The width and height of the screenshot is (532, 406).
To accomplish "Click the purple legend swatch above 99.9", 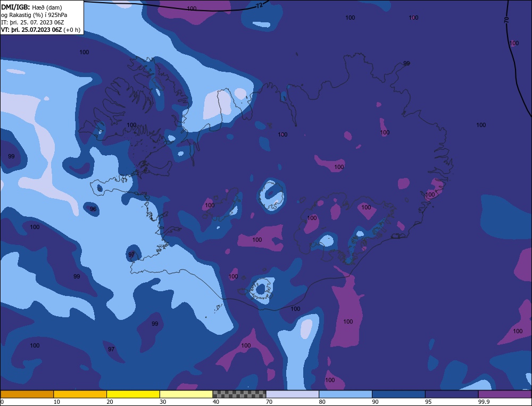I will [505, 394].
